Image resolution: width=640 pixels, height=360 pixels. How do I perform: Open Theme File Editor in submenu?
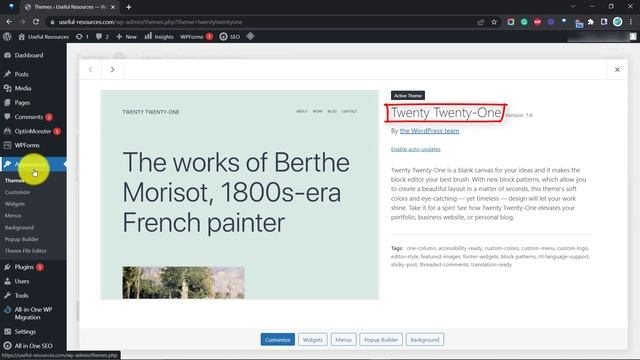(26, 251)
